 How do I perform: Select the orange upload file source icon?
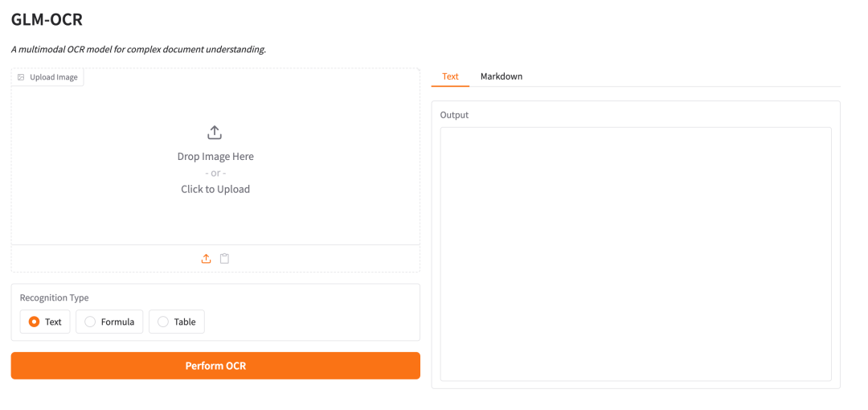207,259
